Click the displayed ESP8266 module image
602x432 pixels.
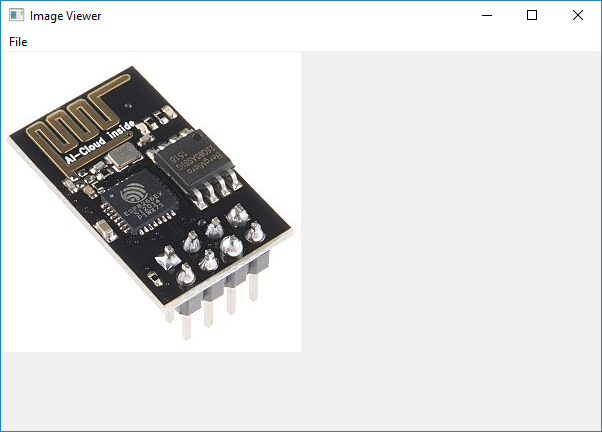[x=151, y=202]
